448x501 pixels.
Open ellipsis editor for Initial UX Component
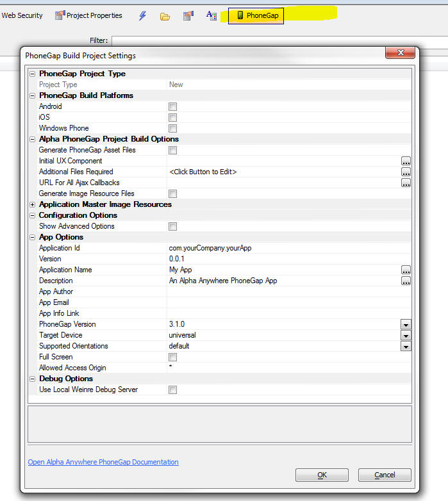coord(406,161)
